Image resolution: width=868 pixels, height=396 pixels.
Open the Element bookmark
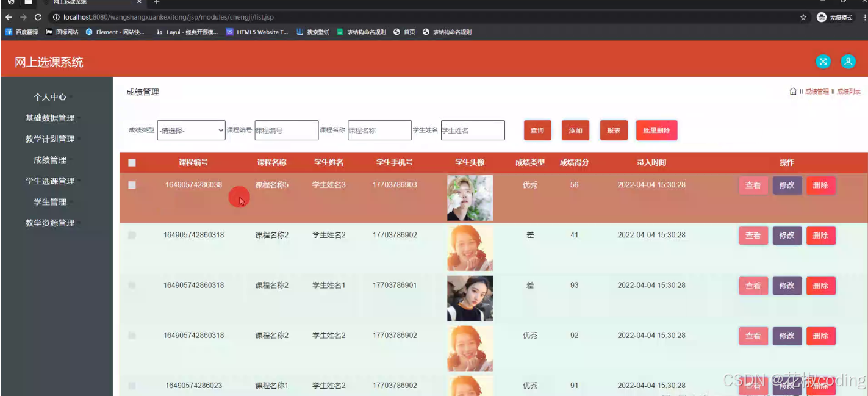tap(115, 32)
